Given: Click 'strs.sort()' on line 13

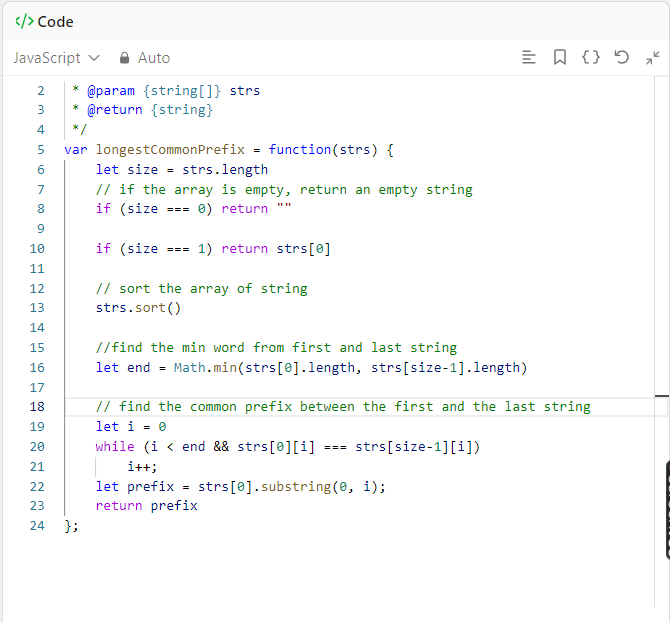Looking at the screenshot, I should 138,308.
